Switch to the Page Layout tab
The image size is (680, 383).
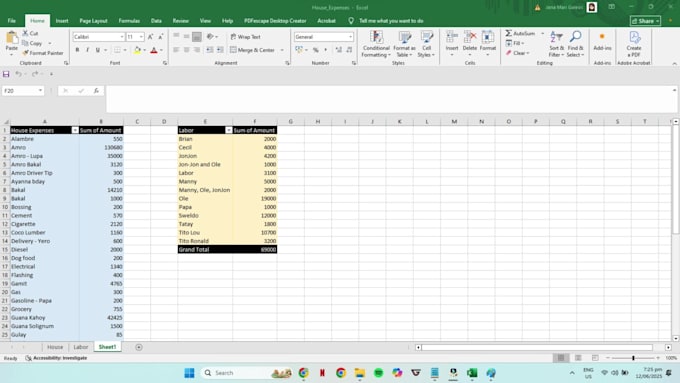(x=93, y=21)
